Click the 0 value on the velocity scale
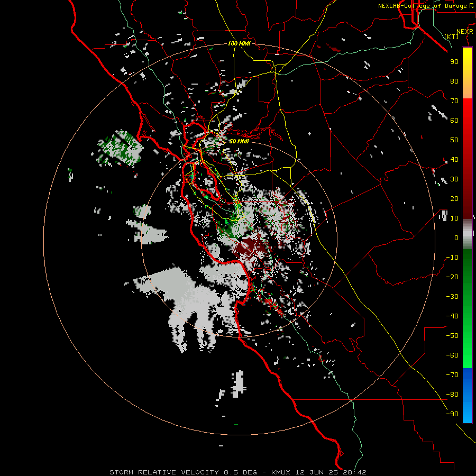 (x=456, y=237)
